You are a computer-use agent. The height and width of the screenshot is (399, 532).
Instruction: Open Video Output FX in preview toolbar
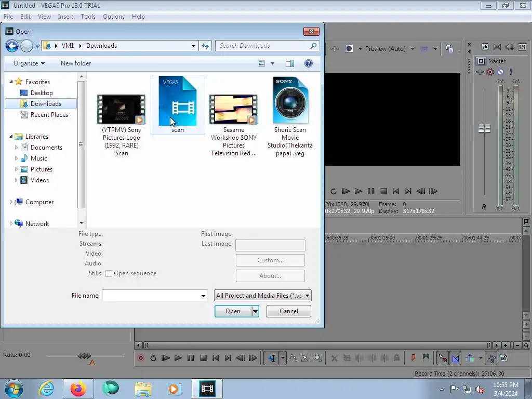pos(335,49)
